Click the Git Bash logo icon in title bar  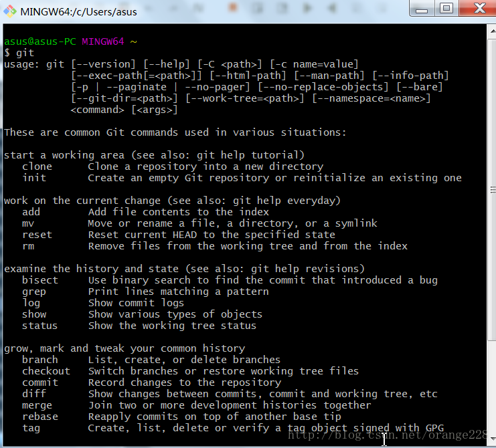(x=10, y=11)
